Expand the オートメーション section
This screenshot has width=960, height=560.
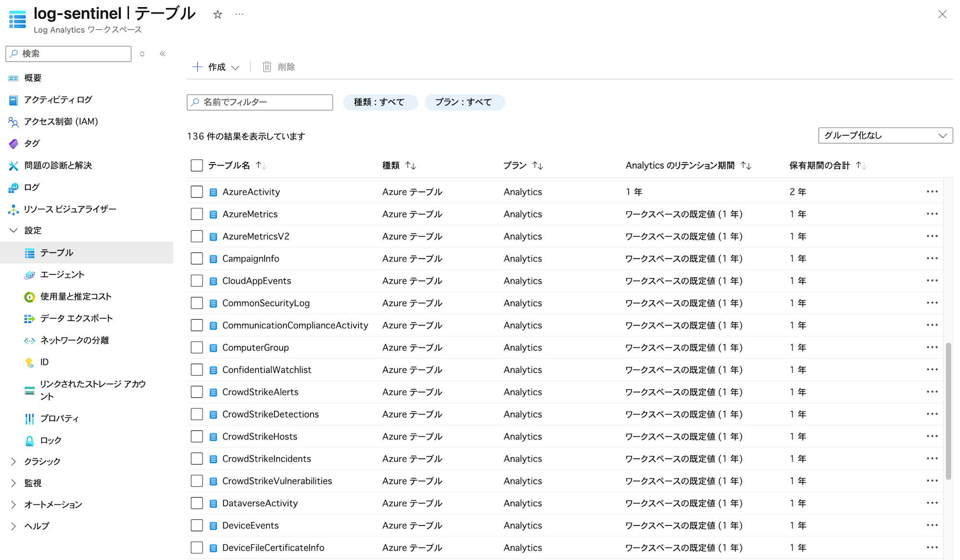pos(13,505)
